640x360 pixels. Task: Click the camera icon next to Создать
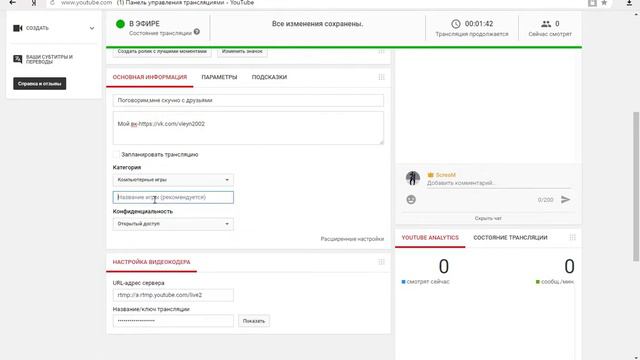point(18,28)
